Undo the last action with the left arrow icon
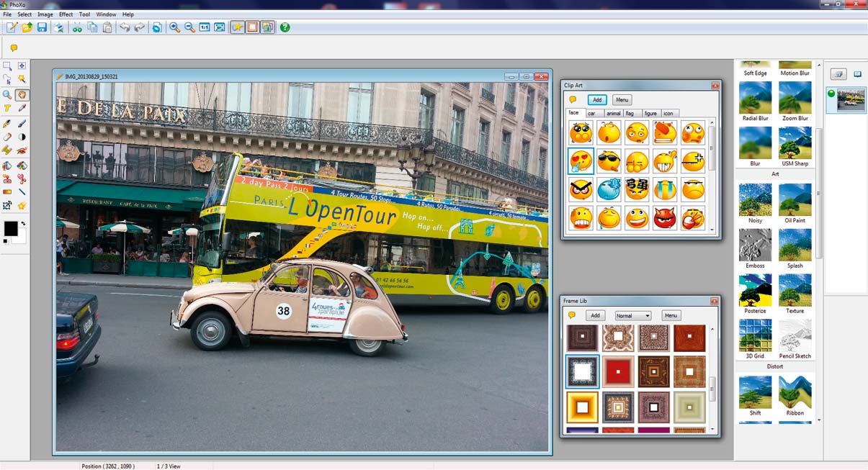 coord(125,27)
